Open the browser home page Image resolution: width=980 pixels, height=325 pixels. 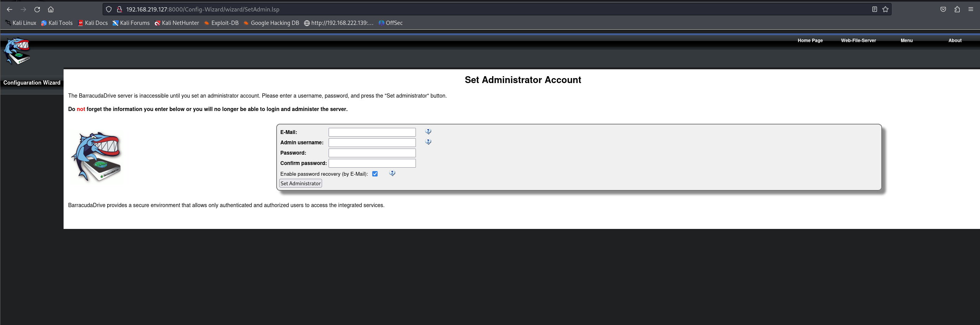pyautogui.click(x=51, y=9)
